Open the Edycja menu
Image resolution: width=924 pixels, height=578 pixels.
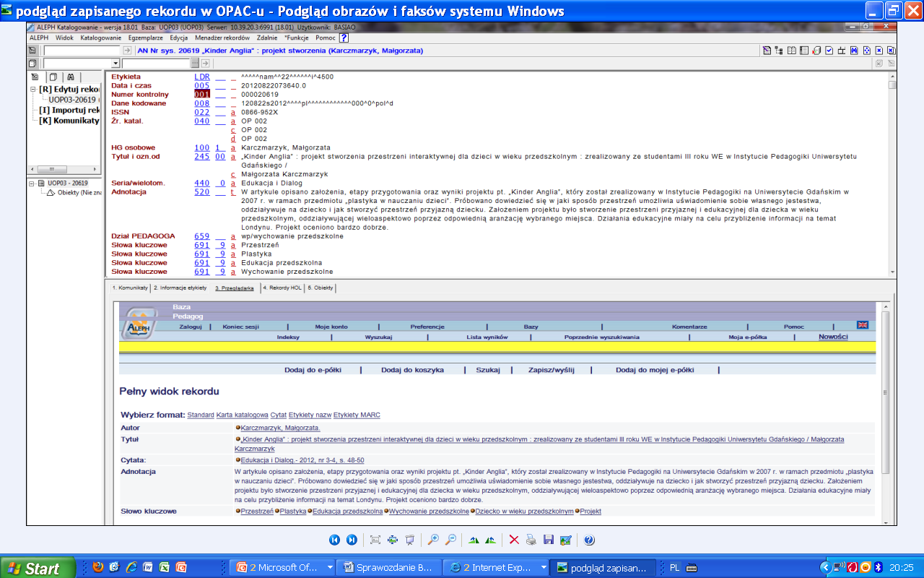(179, 38)
